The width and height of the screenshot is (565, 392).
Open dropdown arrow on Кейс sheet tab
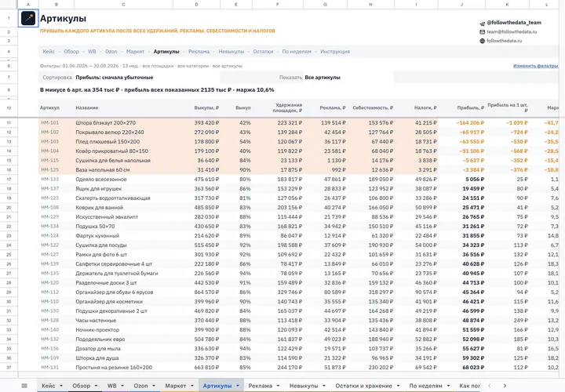61,386
